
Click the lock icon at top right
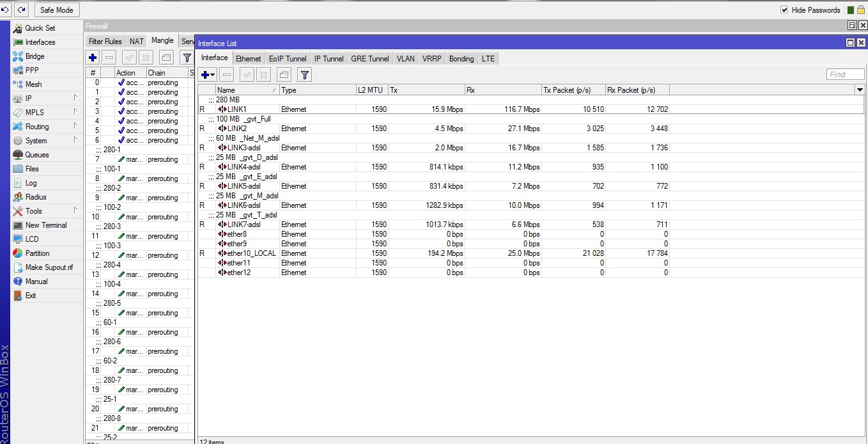click(x=862, y=10)
